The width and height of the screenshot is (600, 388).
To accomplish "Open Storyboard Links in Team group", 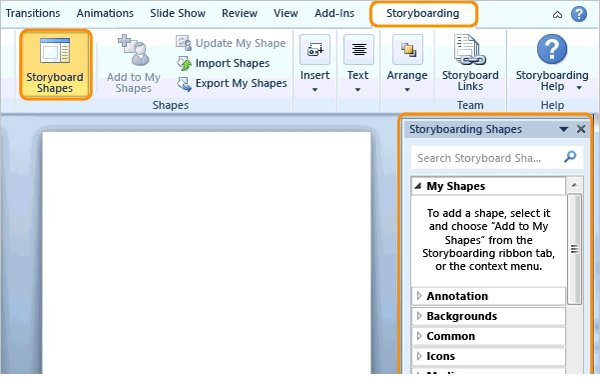I will tap(470, 64).
